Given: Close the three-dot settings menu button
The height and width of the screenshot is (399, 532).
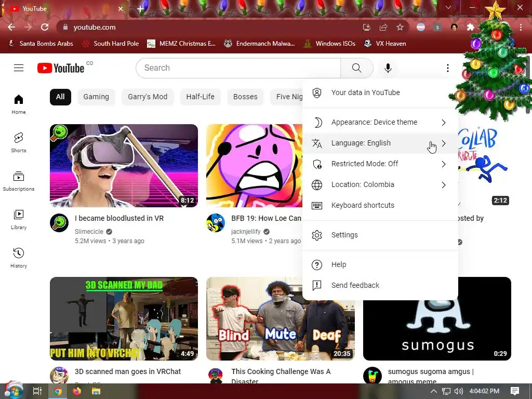Looking at the screenshot, I should click(x=447, y=68).
